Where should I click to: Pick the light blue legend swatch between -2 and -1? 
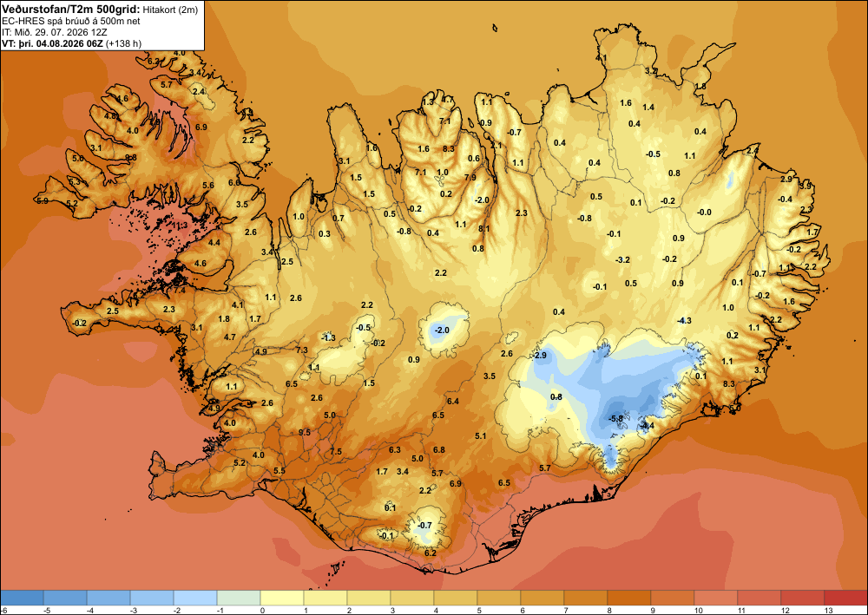[x=194, y=598]
